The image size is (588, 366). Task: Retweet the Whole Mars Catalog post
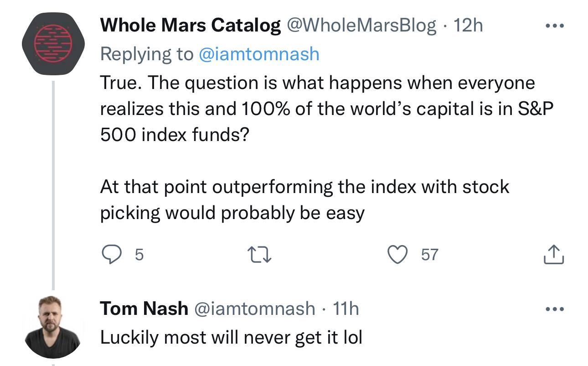point(260,254)
